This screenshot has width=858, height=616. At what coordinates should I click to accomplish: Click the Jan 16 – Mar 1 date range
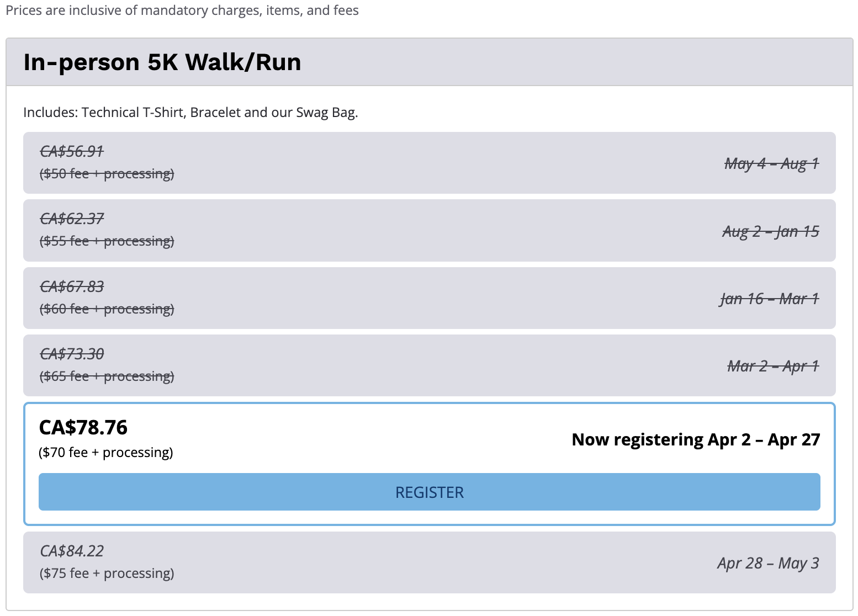tap(769, 299)
